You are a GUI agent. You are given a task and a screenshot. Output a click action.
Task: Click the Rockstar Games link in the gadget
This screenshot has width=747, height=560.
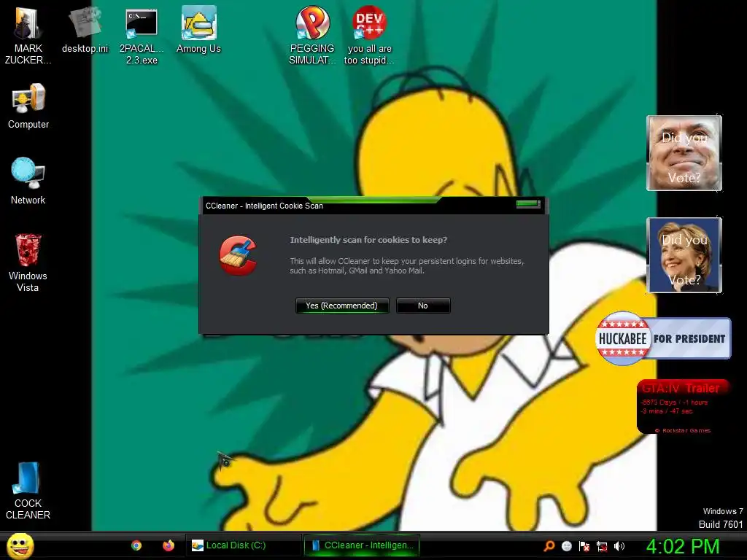pos(683,430)
